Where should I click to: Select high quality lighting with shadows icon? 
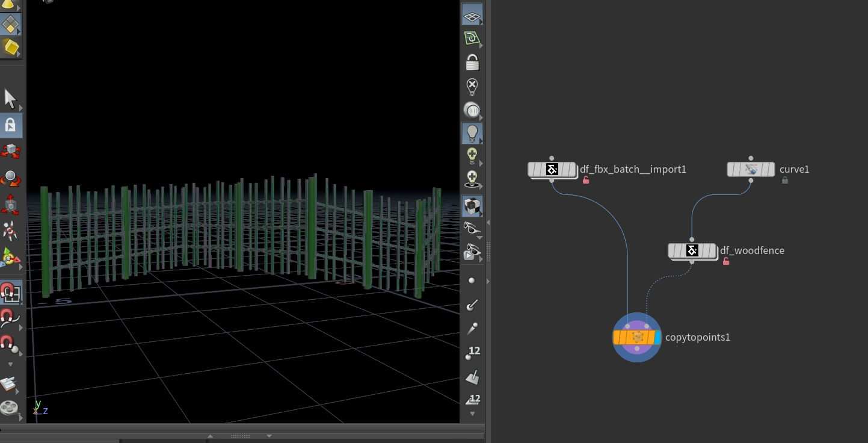tap(472, 179)
